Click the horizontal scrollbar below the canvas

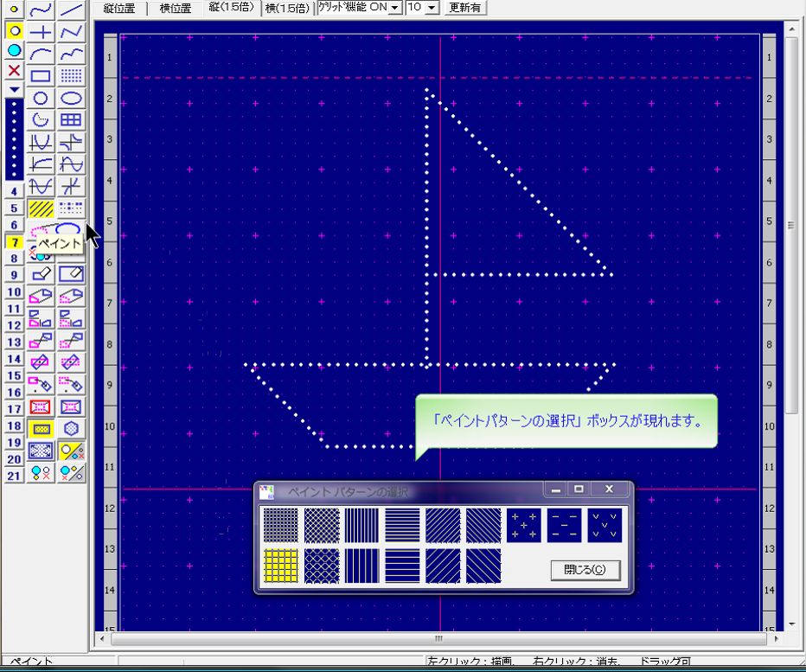(x=438, y=639)
